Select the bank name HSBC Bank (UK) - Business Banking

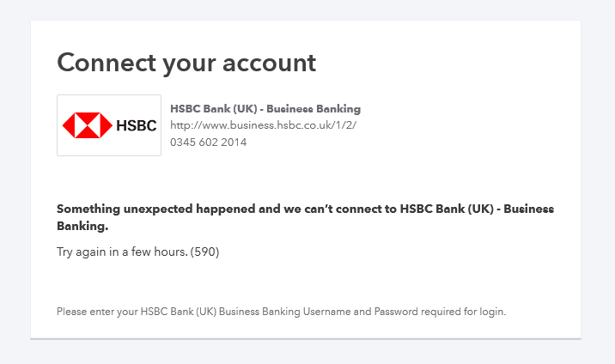click(265, 109)
